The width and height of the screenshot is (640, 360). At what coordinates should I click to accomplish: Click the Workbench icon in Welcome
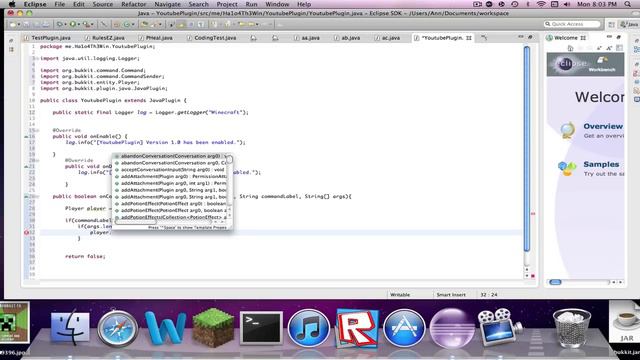pos(602,63)
